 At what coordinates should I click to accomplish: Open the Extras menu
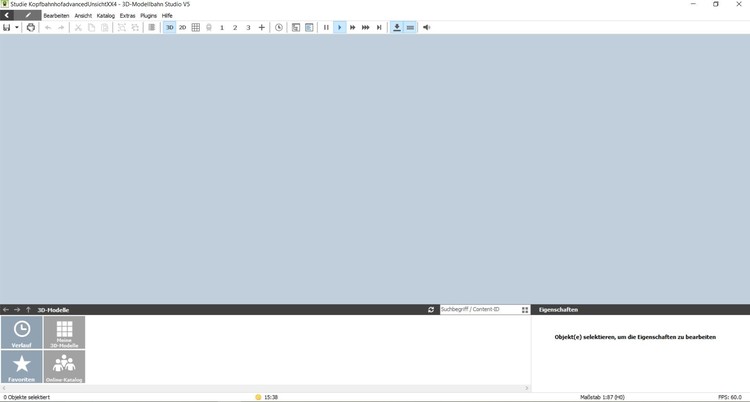pyautogui.click(x=127, y=16)
